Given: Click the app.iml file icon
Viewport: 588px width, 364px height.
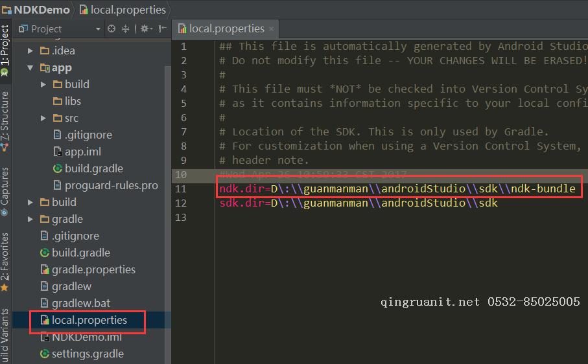Looking at the screenshot, I should point(58,152).
